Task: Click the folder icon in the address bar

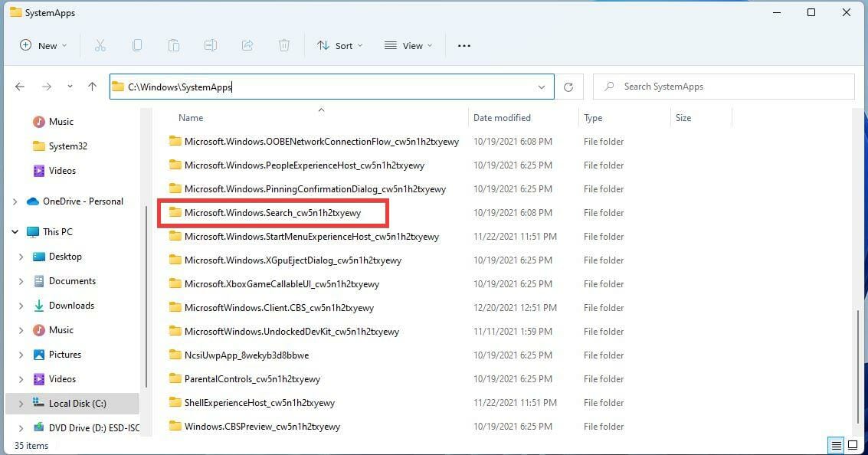Action: tap(118, 87)
